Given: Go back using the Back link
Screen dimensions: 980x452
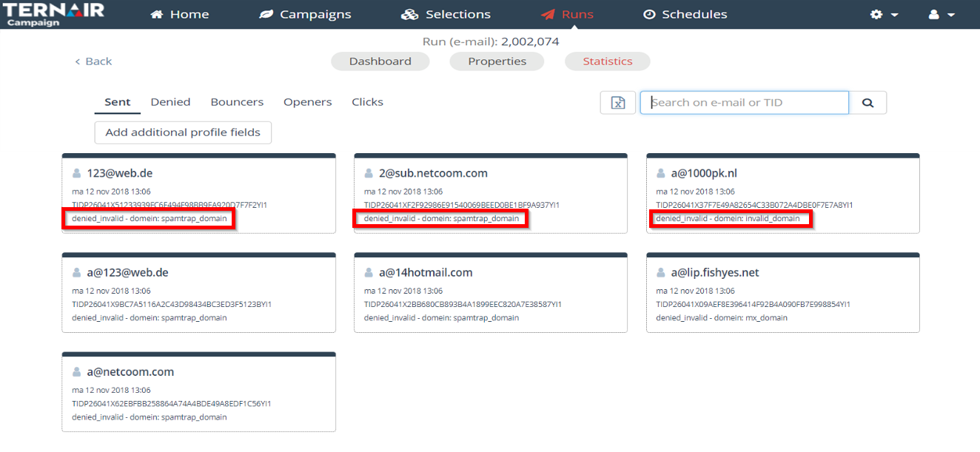Looking at the screenshot, I should click(93, 61).
